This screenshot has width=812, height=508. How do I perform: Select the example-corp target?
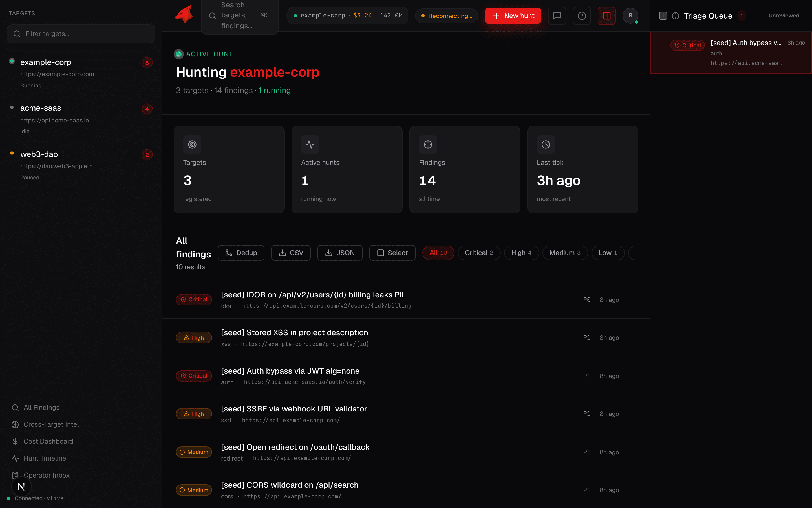pyautogui.click(x=81, y=74)
